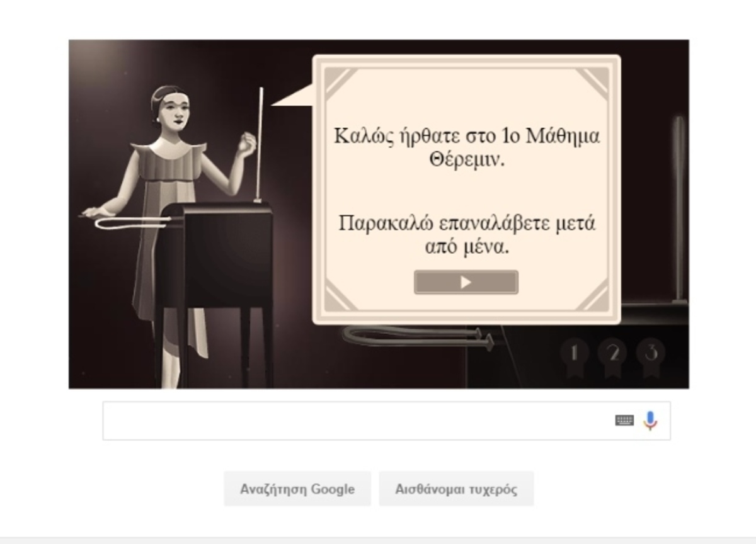Click the word Θέρεμιν in dialog
The height and width of the screenshot is (544, 756).
[467, 160]
